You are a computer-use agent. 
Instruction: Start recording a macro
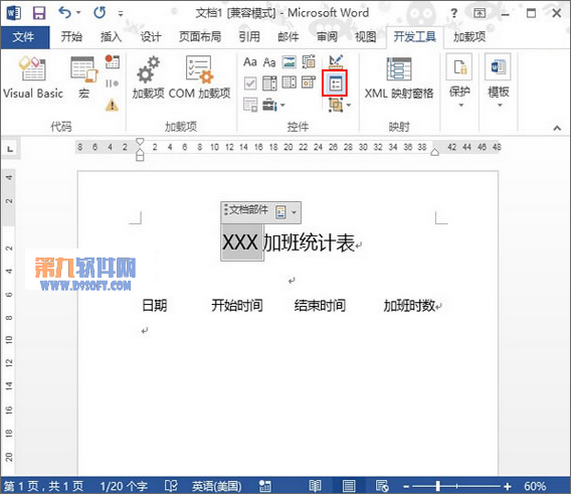pyautogui.click(x=112, y=62)
